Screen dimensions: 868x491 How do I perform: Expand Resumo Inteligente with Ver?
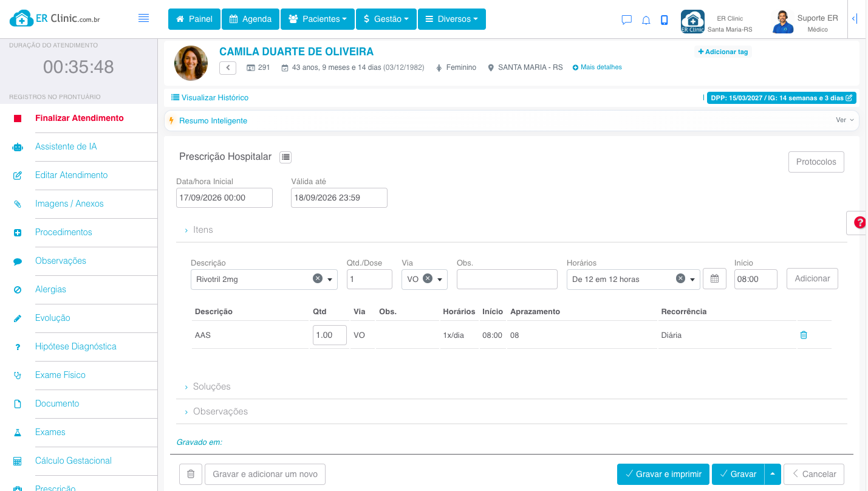pyautogui.click(x=845, y=120)
